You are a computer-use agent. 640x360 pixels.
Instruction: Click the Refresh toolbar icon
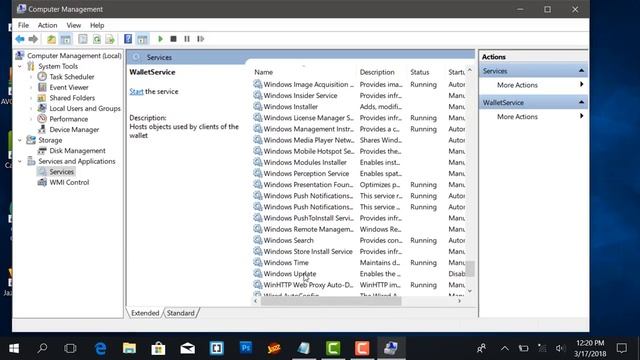(97, 39)
